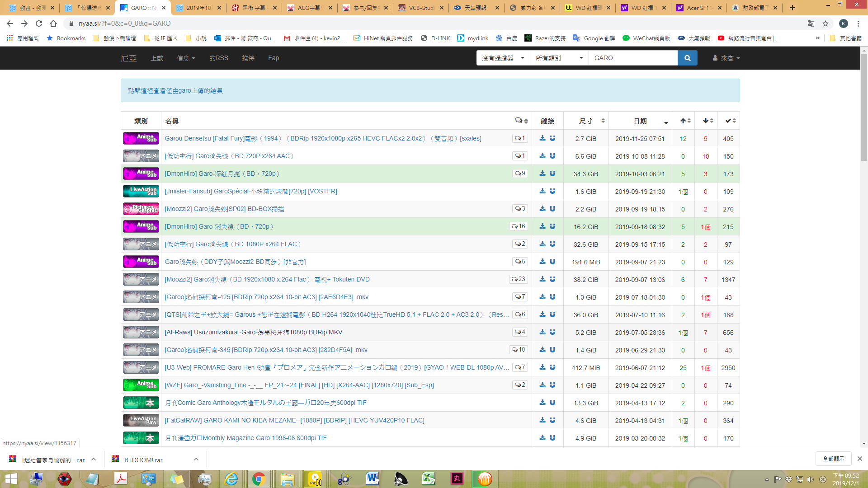Click literature category icon of Comic Garo Anthology row
Image resolution: width=868 pixels, height=488 pixels.
pyautogui.click(x=141, y=403)
